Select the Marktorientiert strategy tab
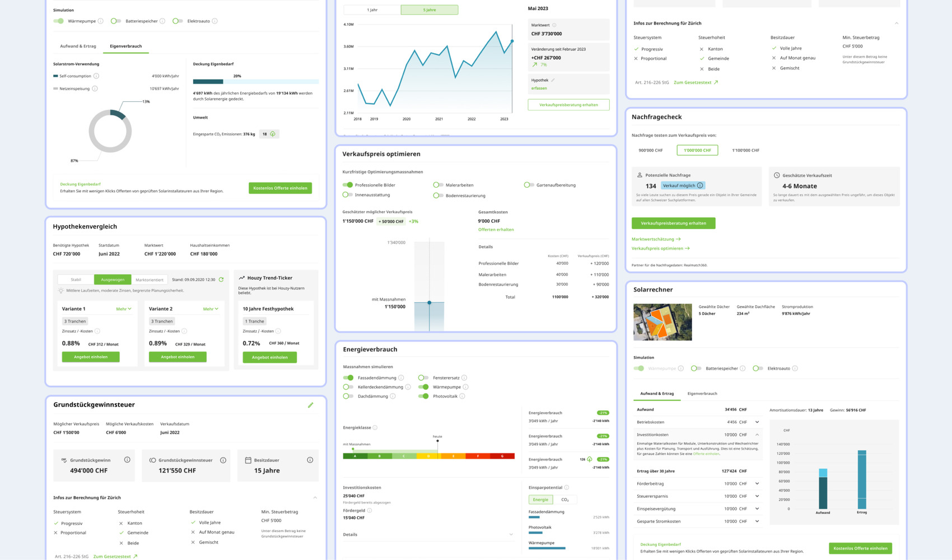The height and width of the screenshot is (560, 952). [150, 279]
